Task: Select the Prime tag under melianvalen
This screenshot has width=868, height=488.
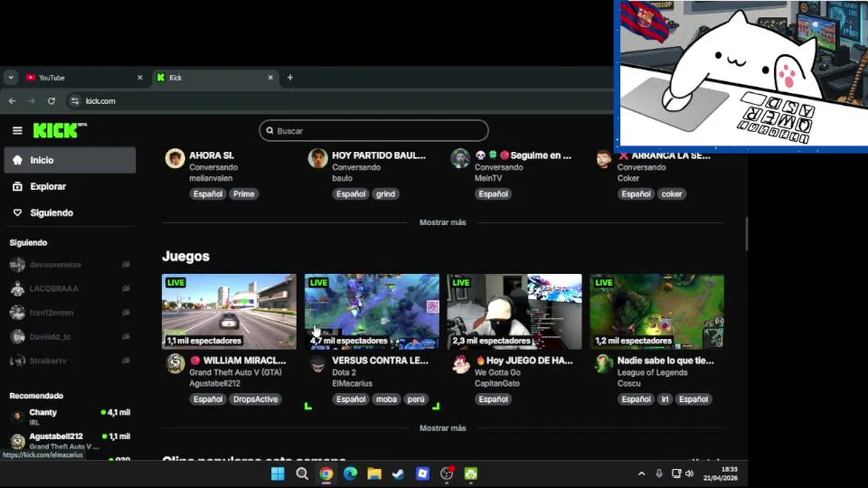Action: pyautogui.click(x=243, y=194)
